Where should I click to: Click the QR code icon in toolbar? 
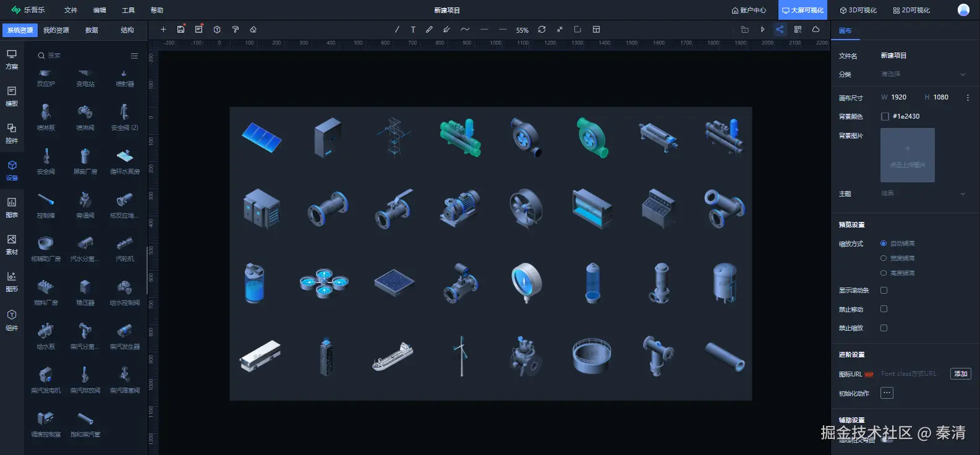(798, 30)
